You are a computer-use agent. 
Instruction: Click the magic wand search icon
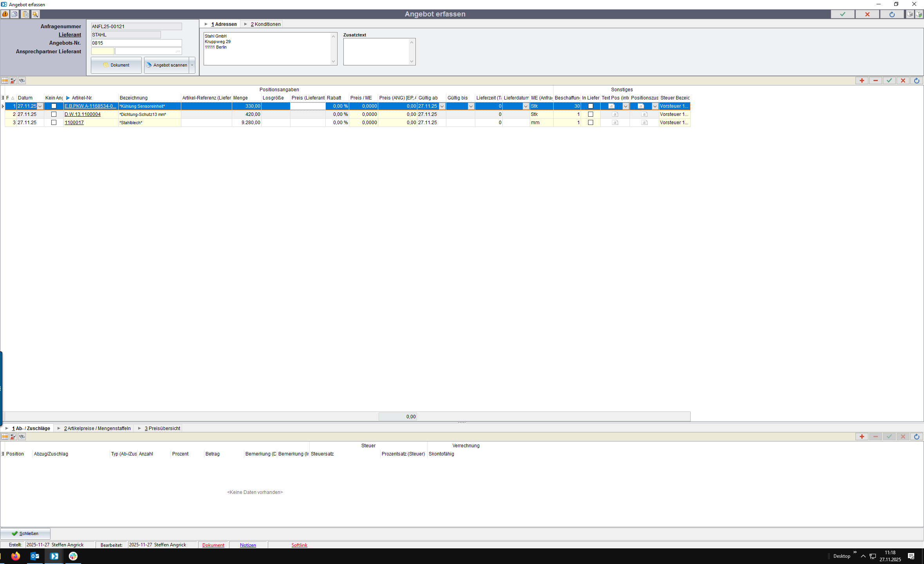[x=35, y=14]
